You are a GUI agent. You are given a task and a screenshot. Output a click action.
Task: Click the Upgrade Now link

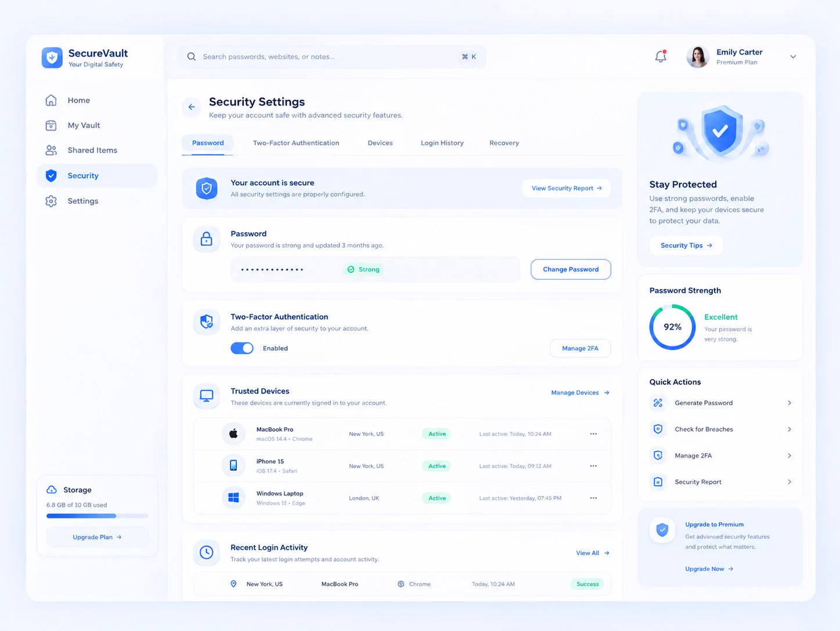709,569
